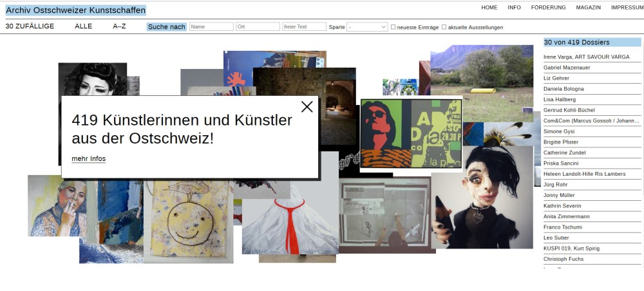This screenshot has width=644, height=291.
Task: Open the smiley face drawing thumbnail
Action: coord(189,221)
